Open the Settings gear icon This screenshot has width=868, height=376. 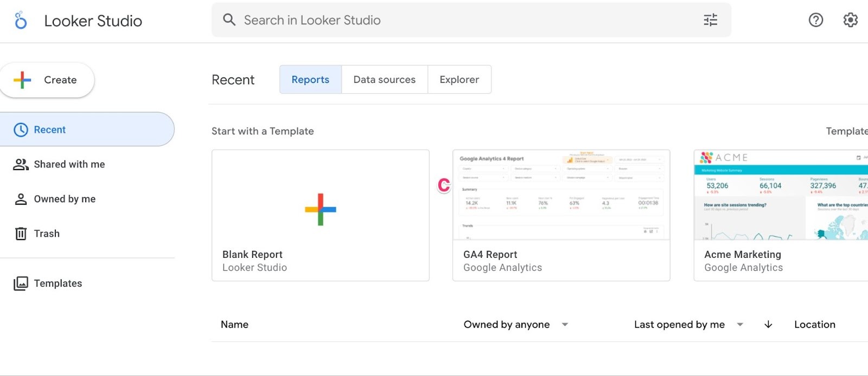pyautogui.click(x=850, y=20)
